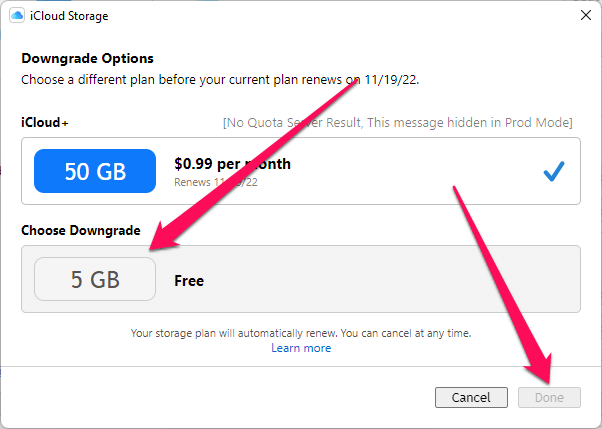The width and height of the screenshot is (602, 429).
Task: Close the iCloud Storage dialog
Action: tap(585, 15)
